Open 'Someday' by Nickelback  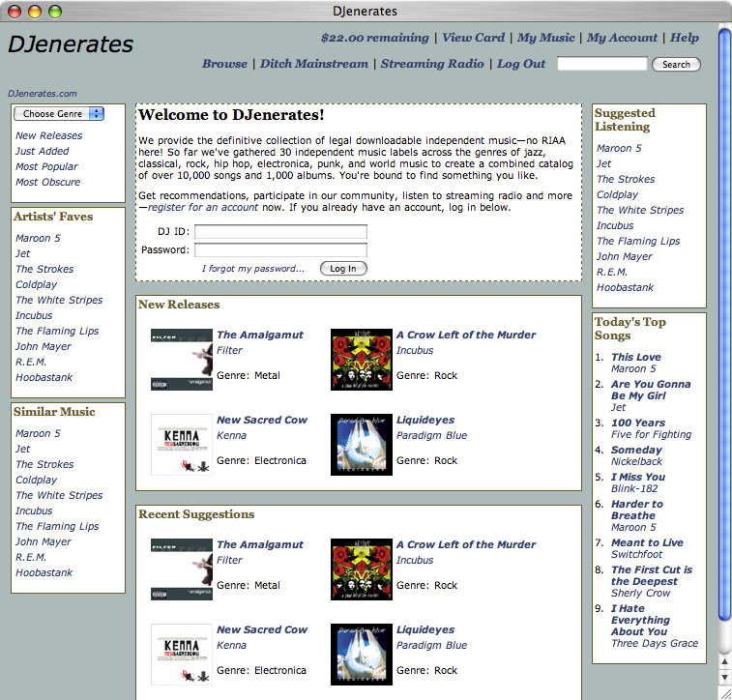(637, 450)
